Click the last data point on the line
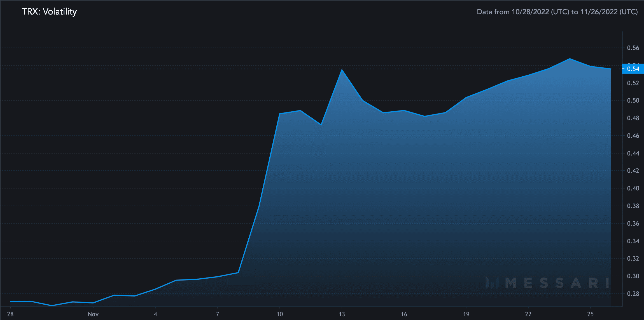This screenshot has width=644, height=320. click(x=611, y=69)
